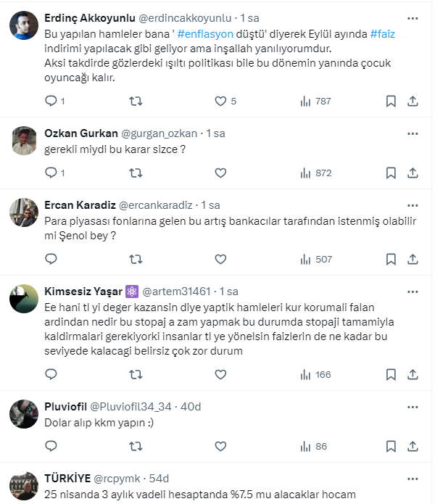Retweet Pluviofil's tweet
435x504 pixels.
coord(135,446)
